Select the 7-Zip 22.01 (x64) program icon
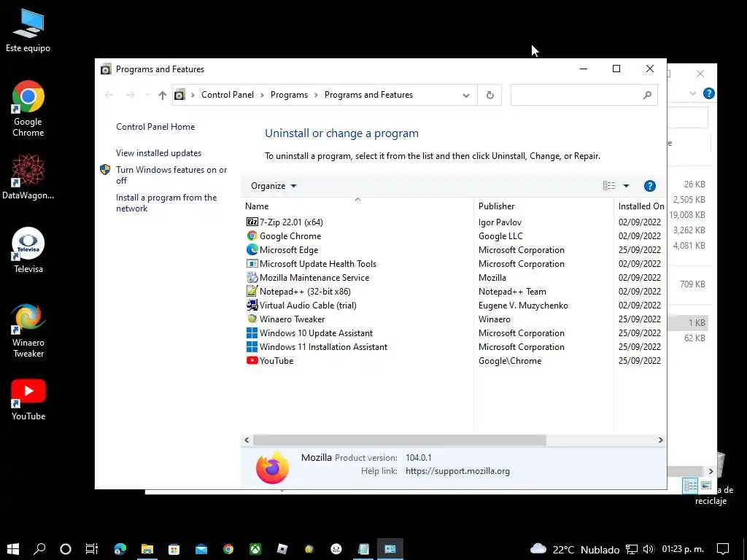This screenshot has height=560, width=747. [252, 222]
